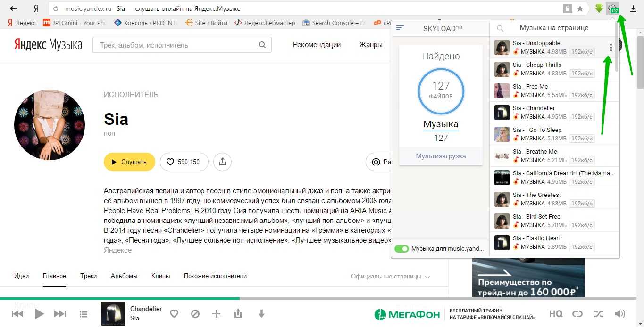644x327 pixels.
Task: Like the current Chandelier track with heart
Action: coord(174,314)
